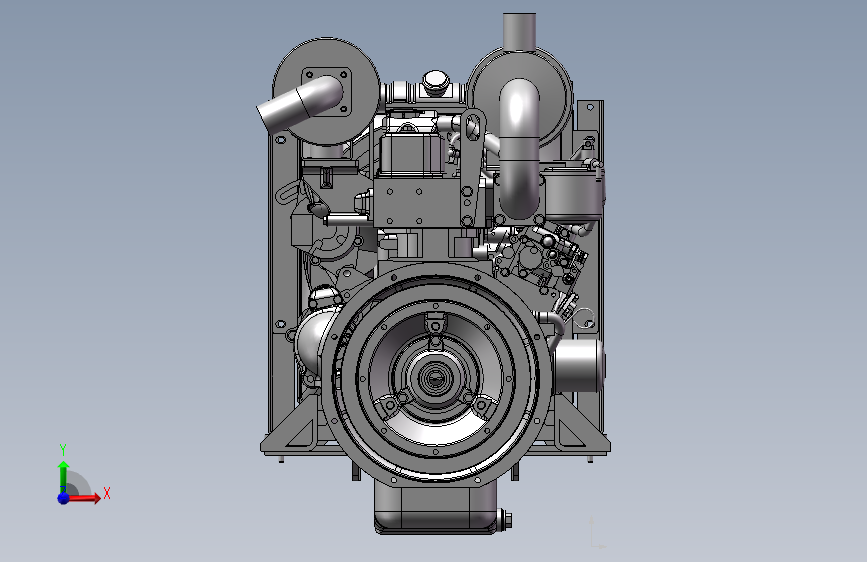This screenshot has height=562, width=867.
Task: Select the oil filler cap on top of engine
Action: [435, 82]
